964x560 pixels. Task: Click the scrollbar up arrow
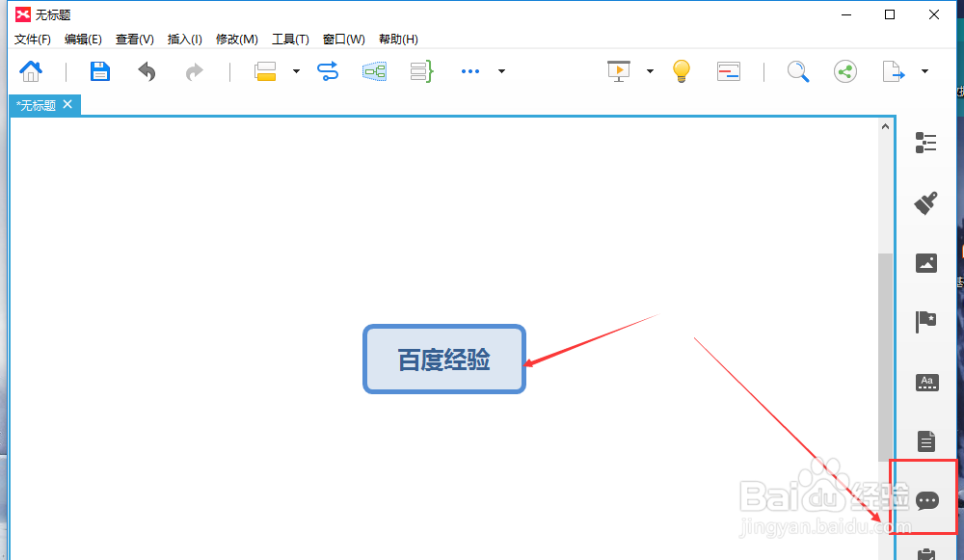point(885,126)
